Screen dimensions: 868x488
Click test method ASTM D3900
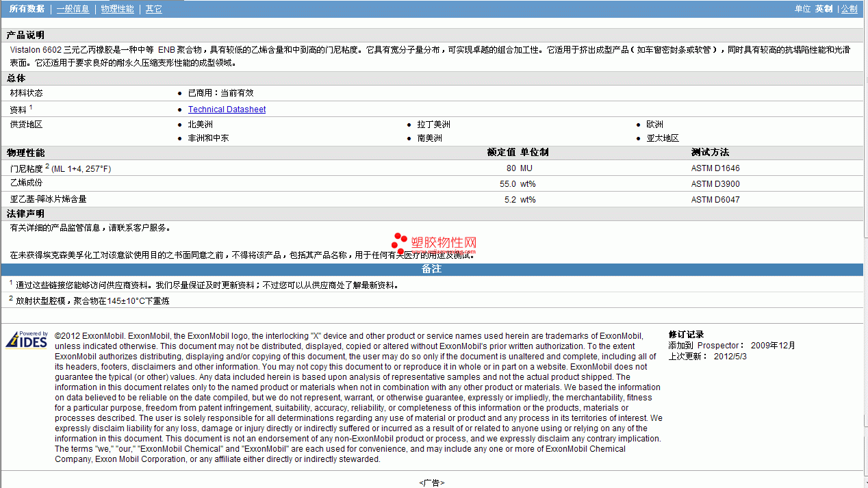(x=715, y=184)
